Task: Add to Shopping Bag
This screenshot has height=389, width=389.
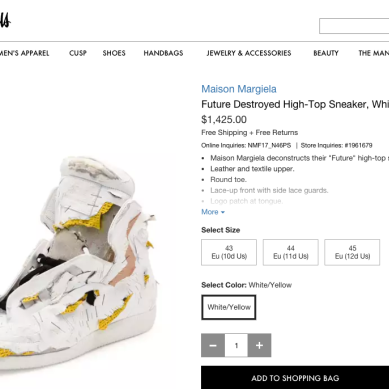Action: 295,378
